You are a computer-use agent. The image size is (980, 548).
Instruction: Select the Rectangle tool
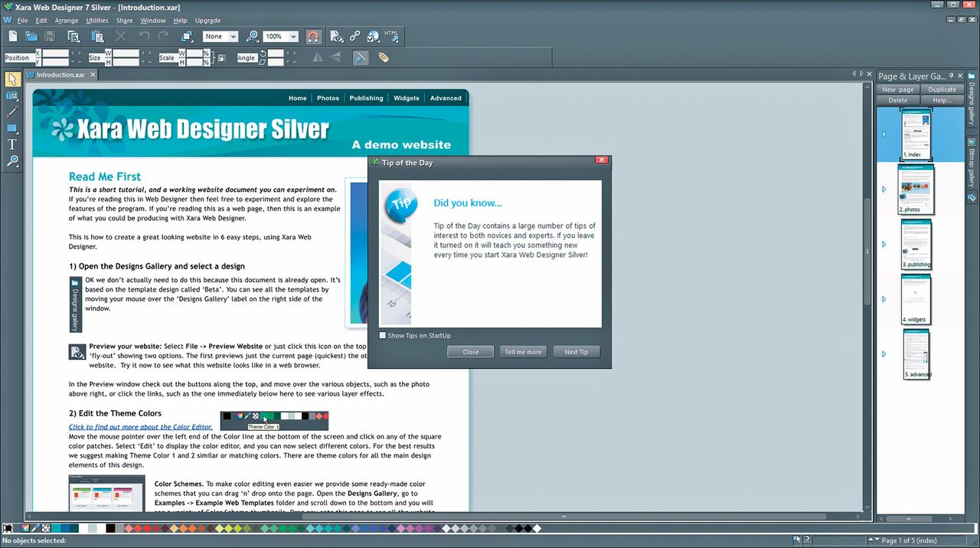pos(12,128)
